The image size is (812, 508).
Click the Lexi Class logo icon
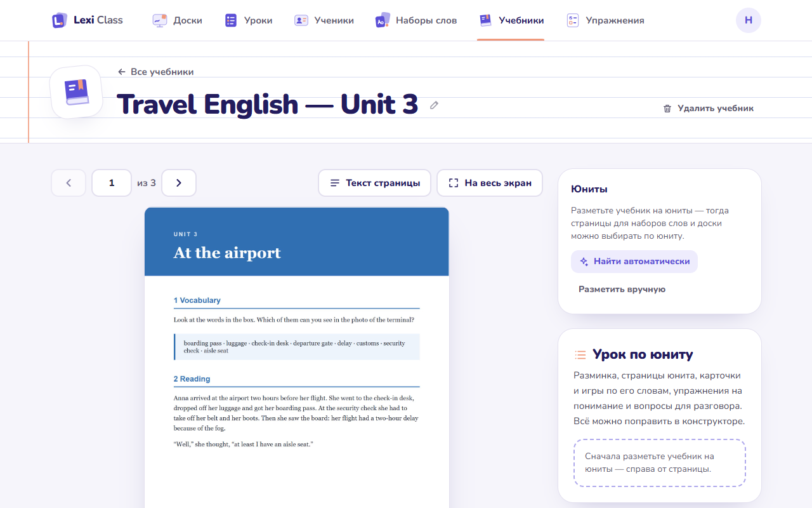60,20
